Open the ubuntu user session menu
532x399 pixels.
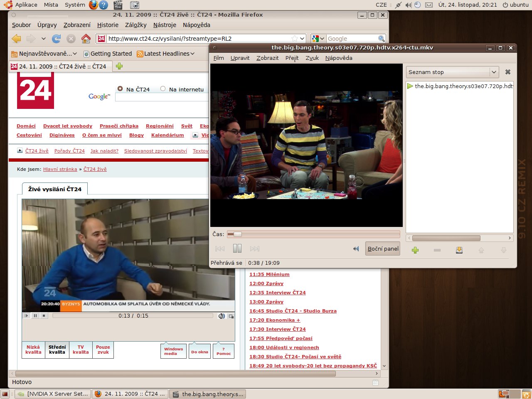[x=515, y=5]
